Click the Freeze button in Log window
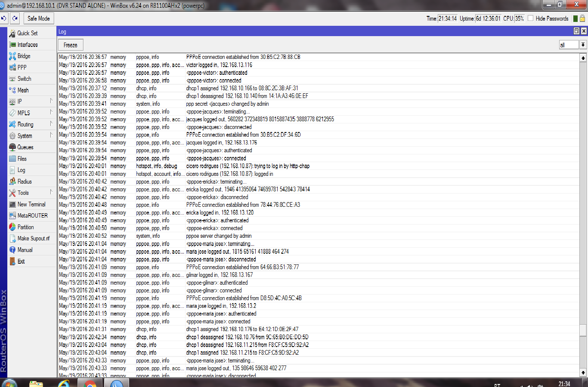 71,45
